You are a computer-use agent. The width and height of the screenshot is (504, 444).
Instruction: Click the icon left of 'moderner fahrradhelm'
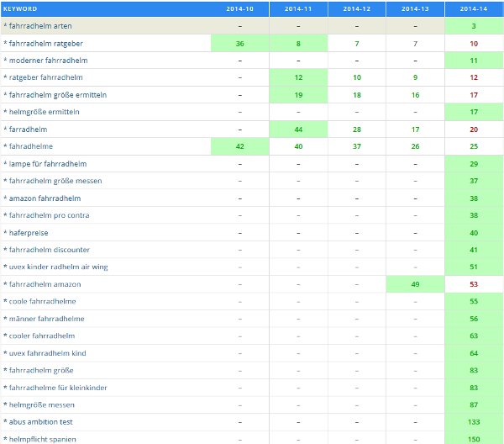click(5, 60)
